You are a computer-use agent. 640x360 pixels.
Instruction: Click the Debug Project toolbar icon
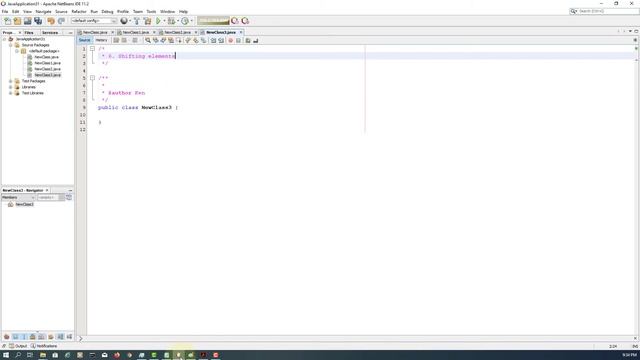[x=171, y=21]
